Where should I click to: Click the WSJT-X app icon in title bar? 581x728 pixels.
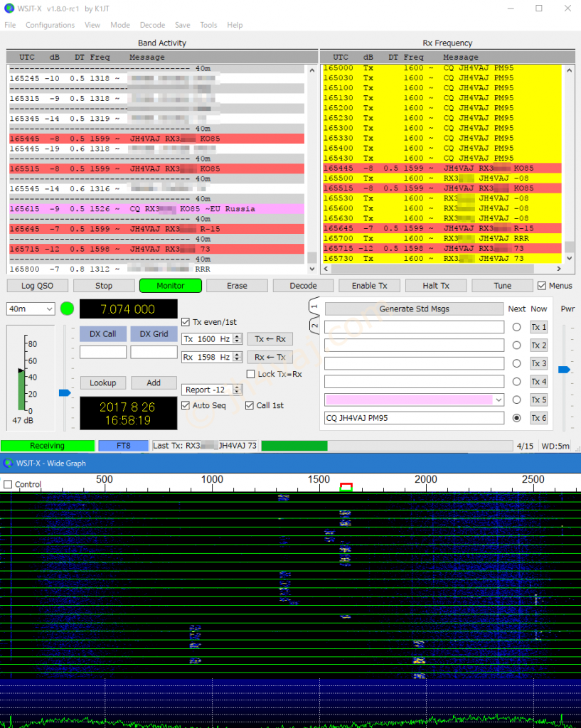click(9, 9)
